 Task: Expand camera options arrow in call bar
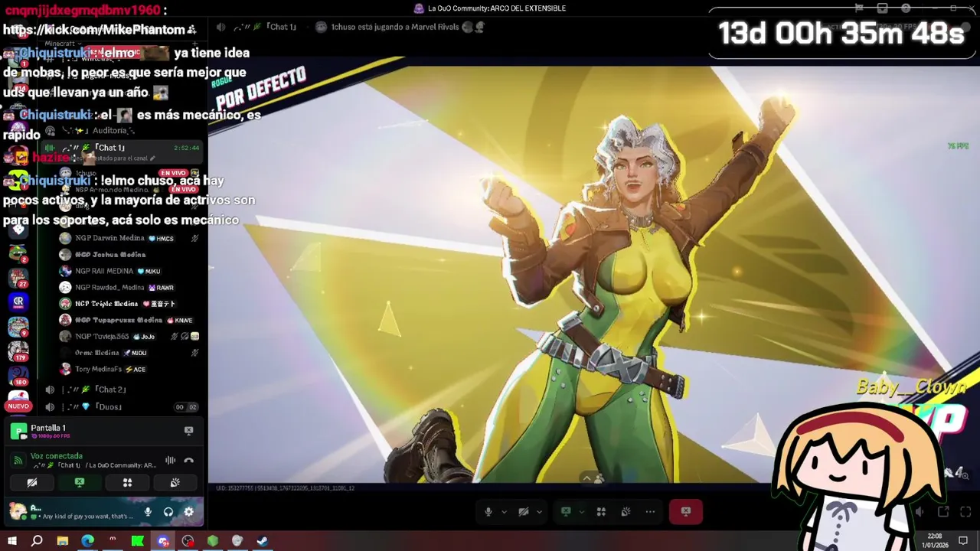[539, 512]
